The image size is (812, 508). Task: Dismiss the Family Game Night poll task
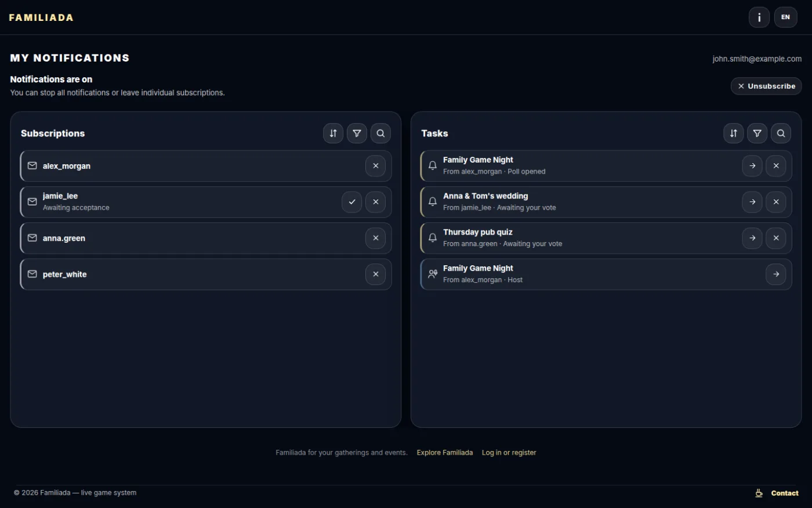776,166
